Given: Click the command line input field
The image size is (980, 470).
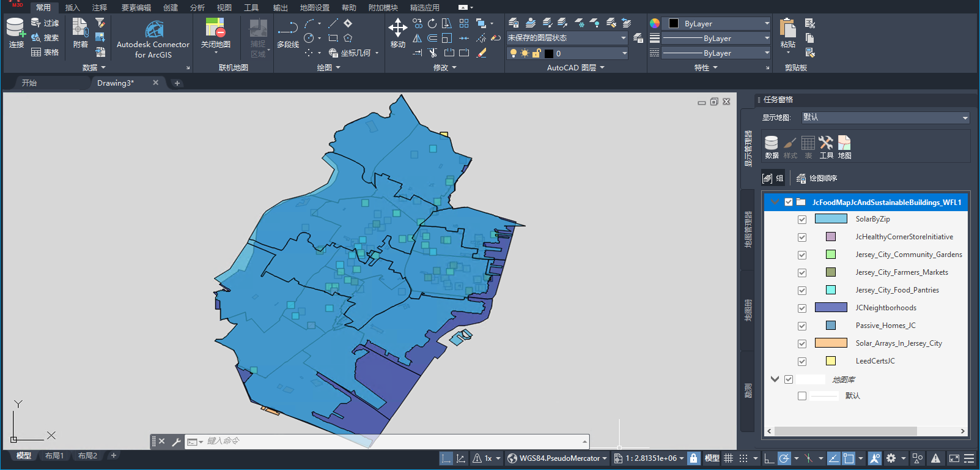Looking at the screenshot, I should 391,441.
